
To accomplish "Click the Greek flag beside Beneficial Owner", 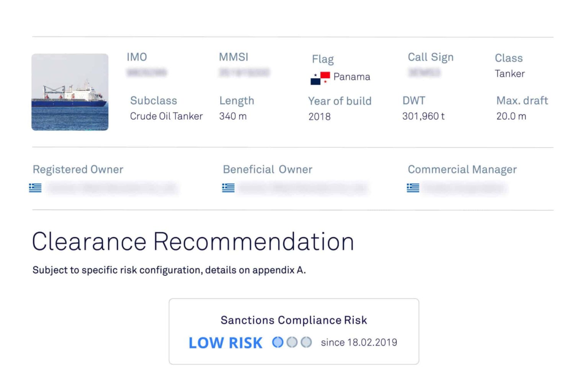I will point(228,188).
